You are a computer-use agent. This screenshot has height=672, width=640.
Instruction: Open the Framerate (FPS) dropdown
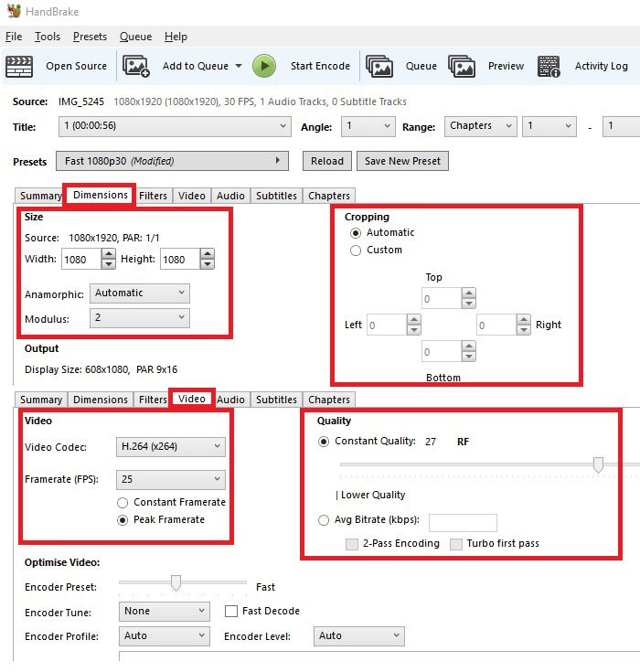point(171,480)
